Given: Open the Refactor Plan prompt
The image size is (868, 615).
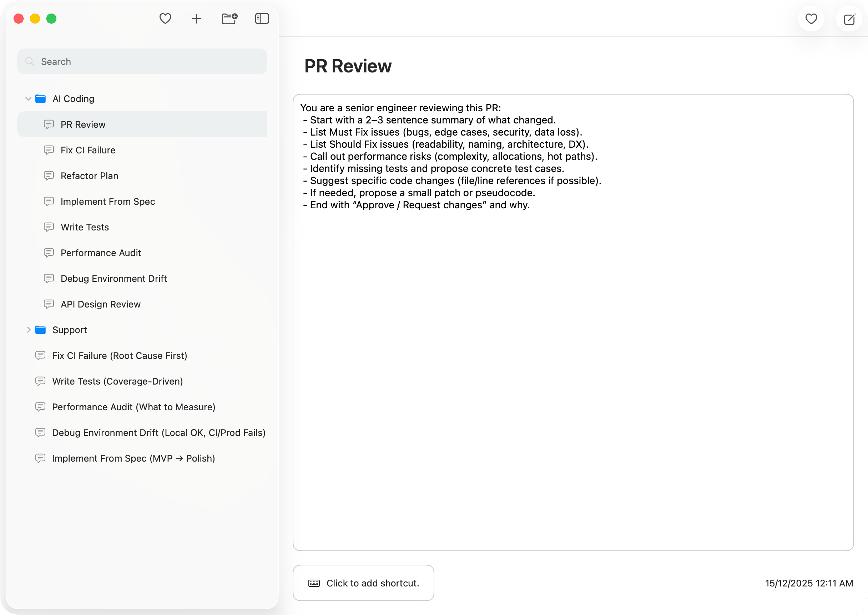Looking at the screenshot, I should pos(90,176).
